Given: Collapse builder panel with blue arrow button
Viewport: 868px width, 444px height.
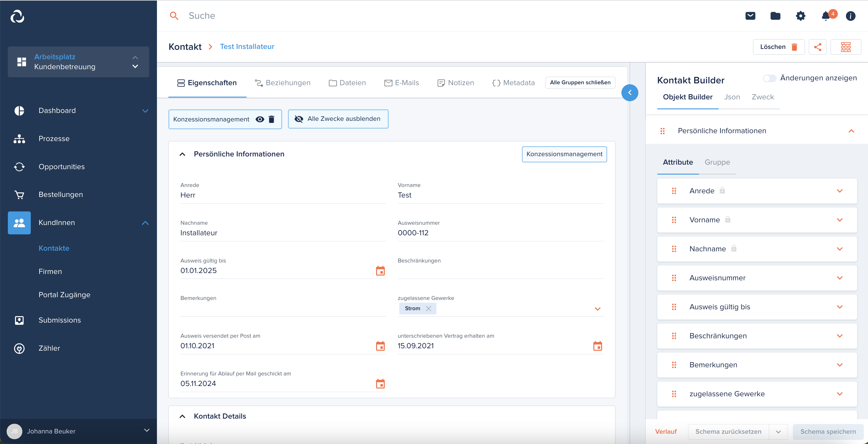Looking at the screenshot, I should [x=630, y=92].
